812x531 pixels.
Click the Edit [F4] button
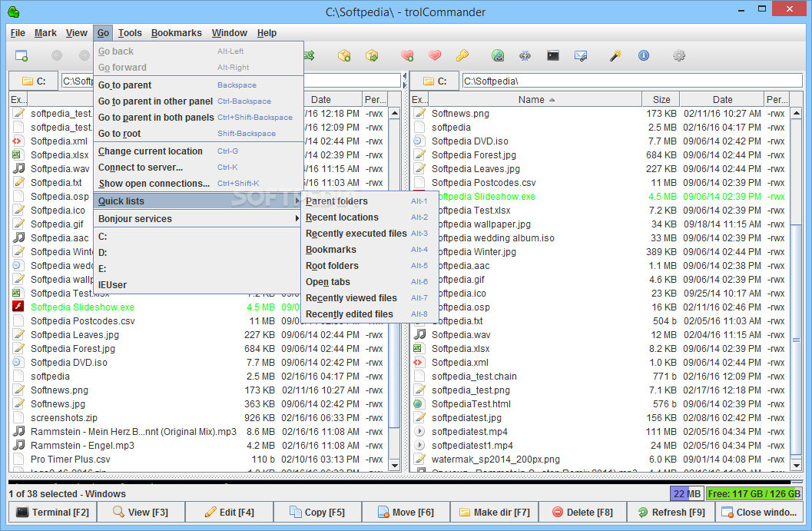(x=230, y=513)
